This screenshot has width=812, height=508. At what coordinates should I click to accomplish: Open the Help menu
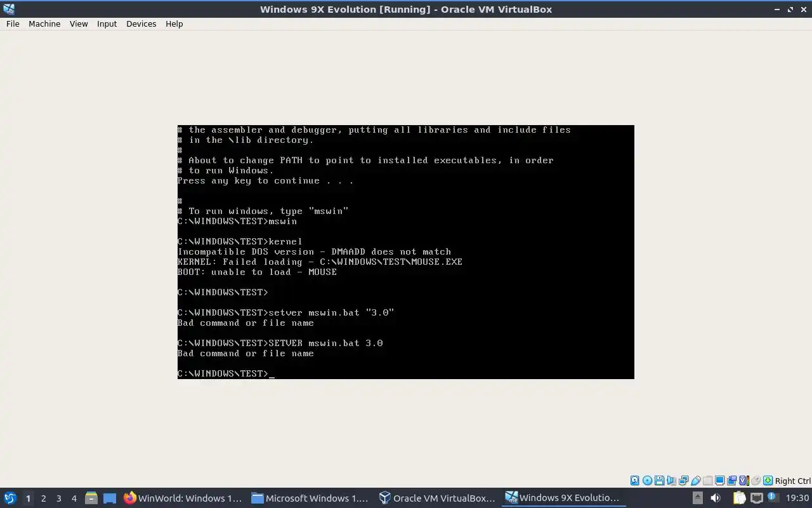pos(174,23)
